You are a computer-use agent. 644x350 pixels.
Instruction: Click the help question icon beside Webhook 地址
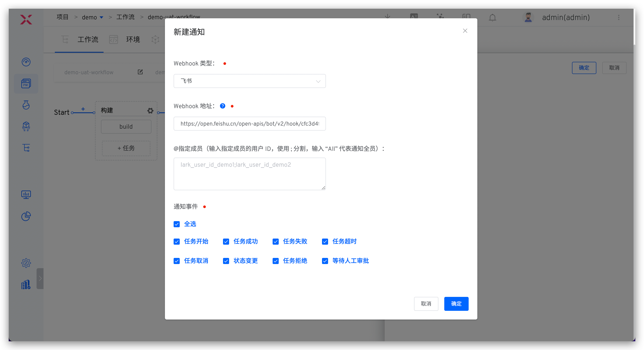point(223,106)
